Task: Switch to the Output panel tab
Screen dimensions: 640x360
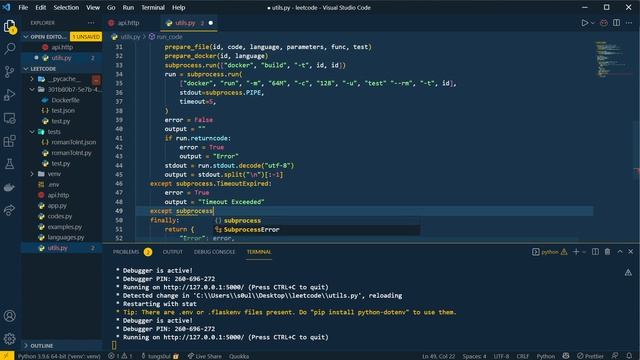Action: pyautogui.click(x=173, y=252)
